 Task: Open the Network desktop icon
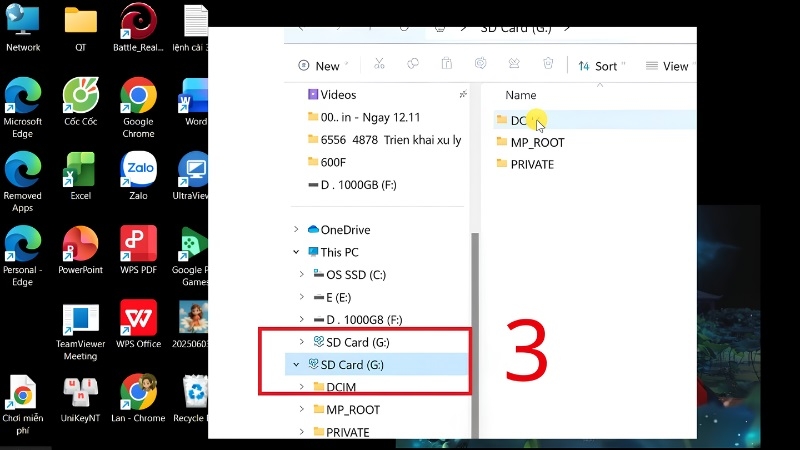click(x=23, y=27)
